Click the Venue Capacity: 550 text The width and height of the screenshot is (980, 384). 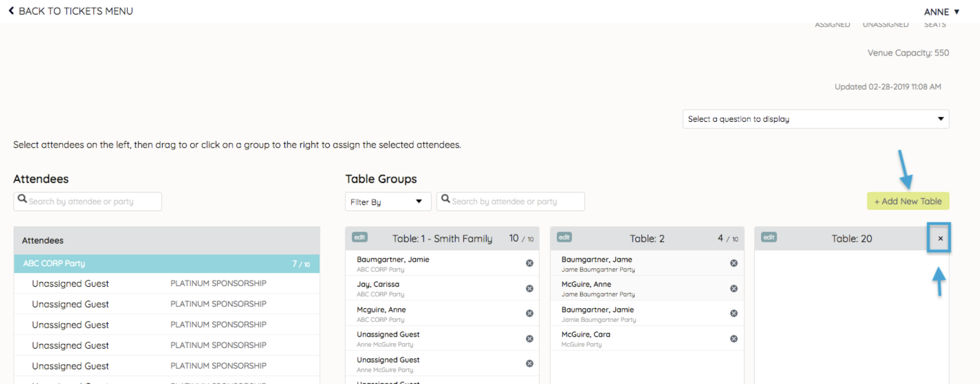[x=908, y=52]
